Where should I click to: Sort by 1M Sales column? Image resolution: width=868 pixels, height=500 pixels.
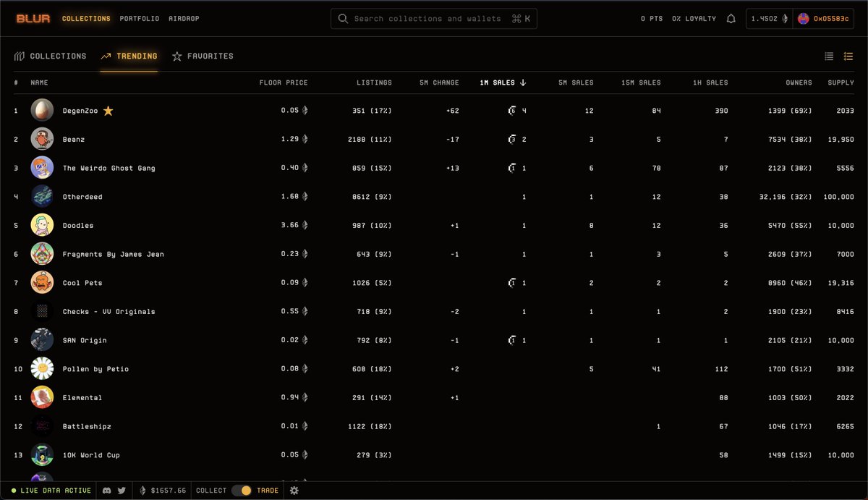tap(503, 82)
